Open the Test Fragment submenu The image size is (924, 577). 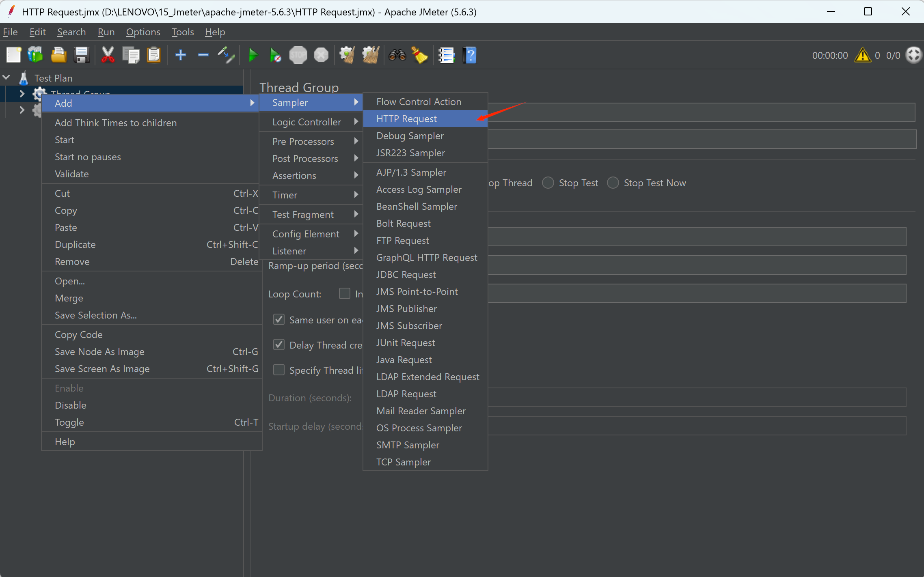click(x=311, y=214)
